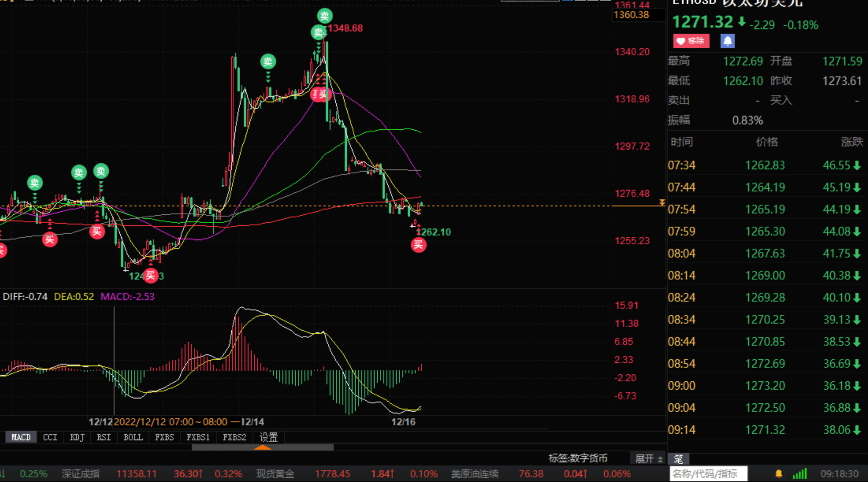Click the orange current-price arrow on price axis

click(x=662, y=203)
